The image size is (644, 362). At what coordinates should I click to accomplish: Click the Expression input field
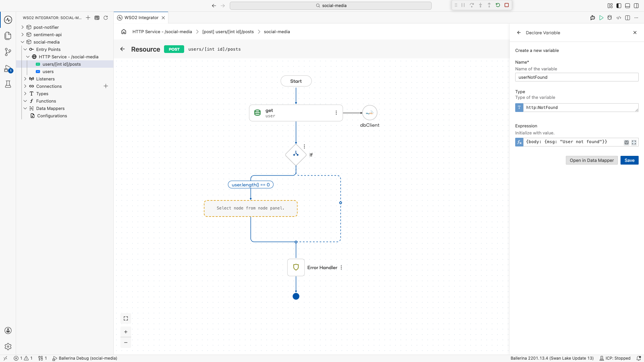click(x=573, y=142)
